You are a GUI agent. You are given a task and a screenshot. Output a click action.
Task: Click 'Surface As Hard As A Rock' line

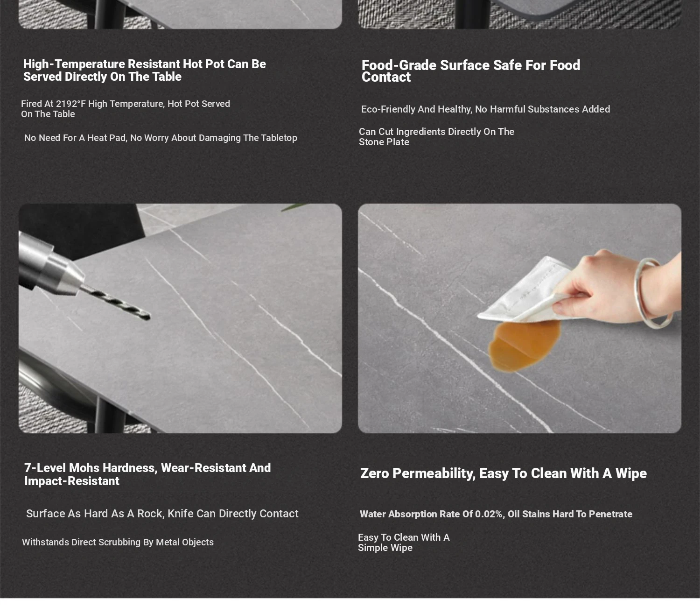(x=162, y=514)
